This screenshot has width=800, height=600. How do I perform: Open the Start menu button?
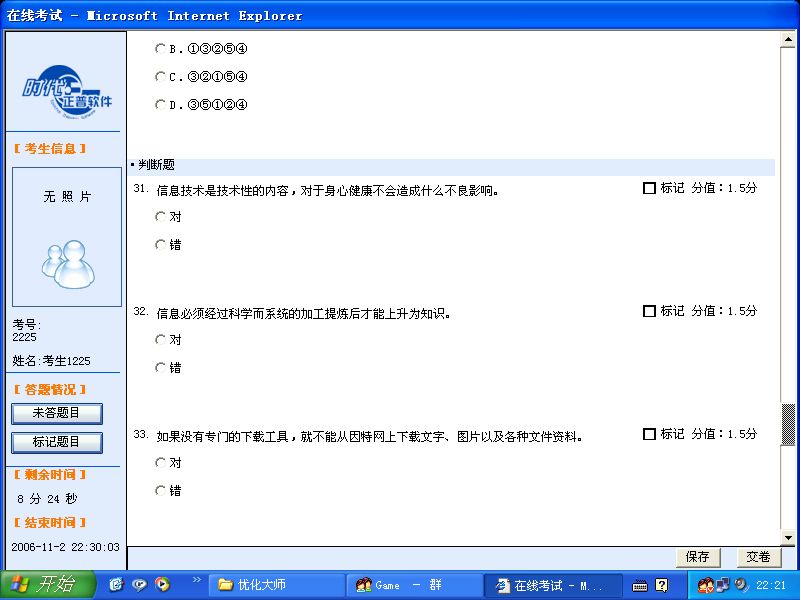(47, 585)
